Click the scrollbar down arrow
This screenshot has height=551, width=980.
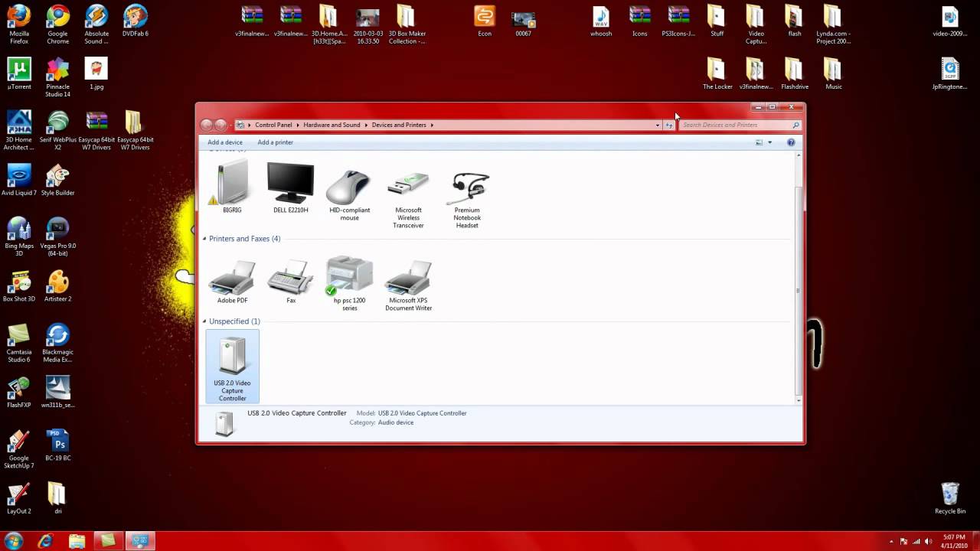(799, 400)
